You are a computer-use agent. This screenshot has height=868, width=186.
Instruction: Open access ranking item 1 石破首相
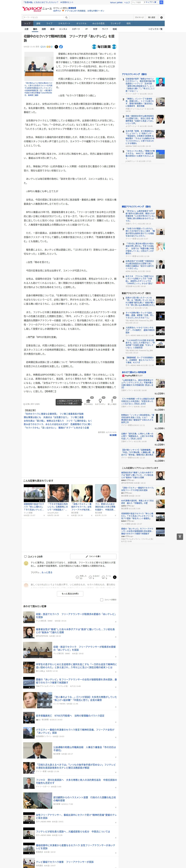coord(143,86)
